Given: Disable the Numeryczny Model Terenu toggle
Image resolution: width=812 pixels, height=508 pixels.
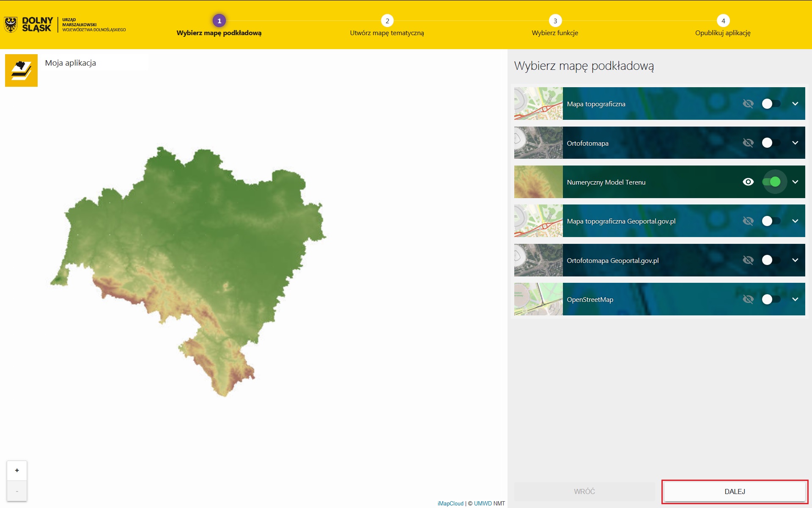Looking at the screenshot, I should 771,182.
